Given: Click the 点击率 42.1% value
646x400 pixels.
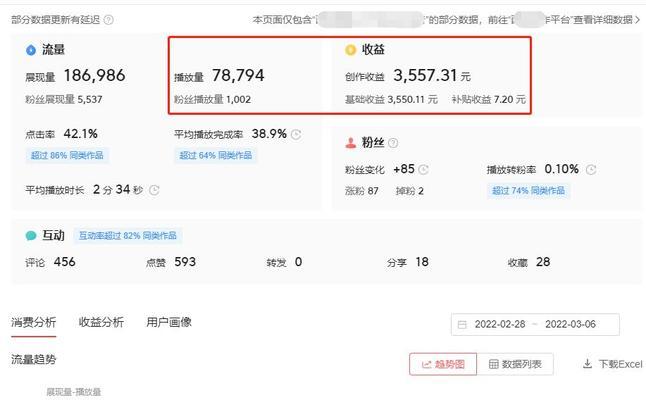Looking at the screenshot, I should [x=81, y=134].
